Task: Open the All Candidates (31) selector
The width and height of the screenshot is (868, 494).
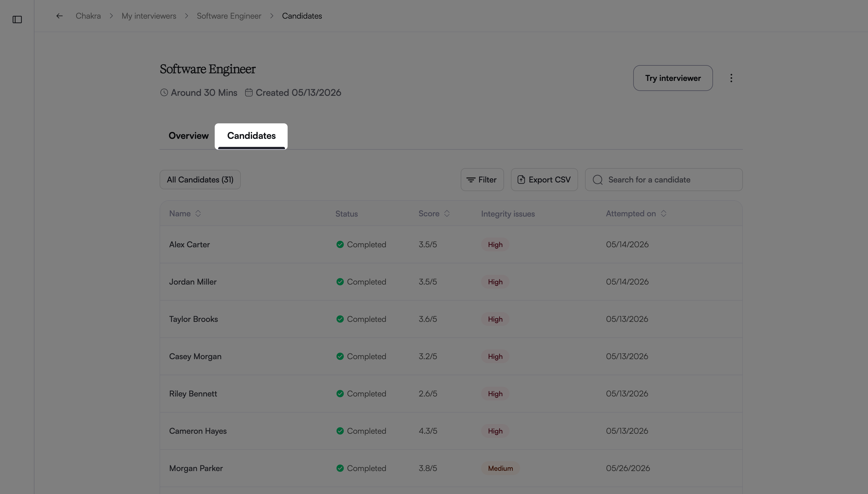Action: click(x=200, y=180)
